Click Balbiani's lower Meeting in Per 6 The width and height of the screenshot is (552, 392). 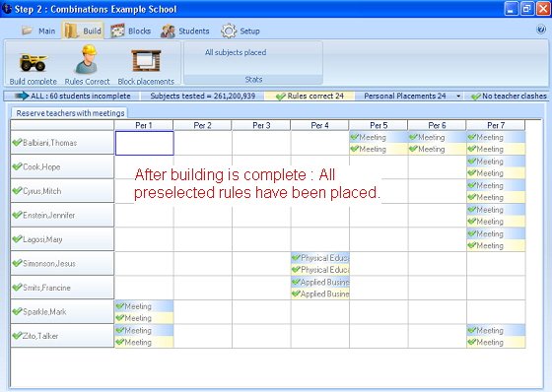pyautogui.click(x=438, y=149)
